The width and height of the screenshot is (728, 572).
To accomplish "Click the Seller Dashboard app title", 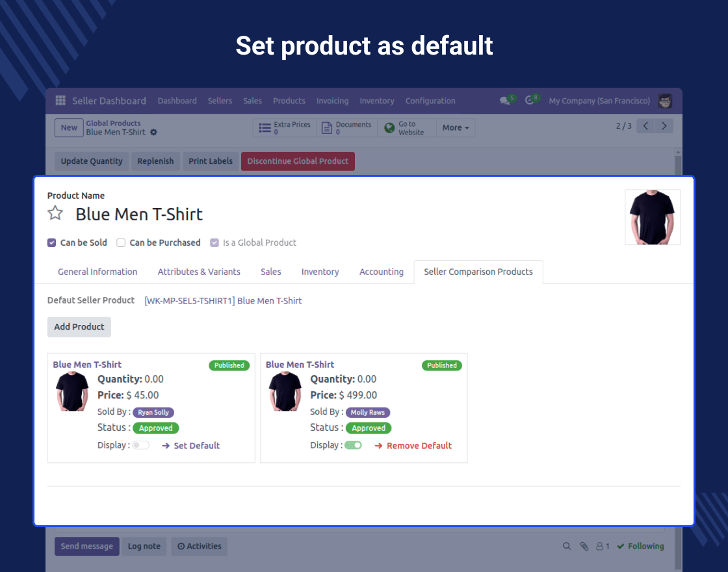I will click(109, 101).
